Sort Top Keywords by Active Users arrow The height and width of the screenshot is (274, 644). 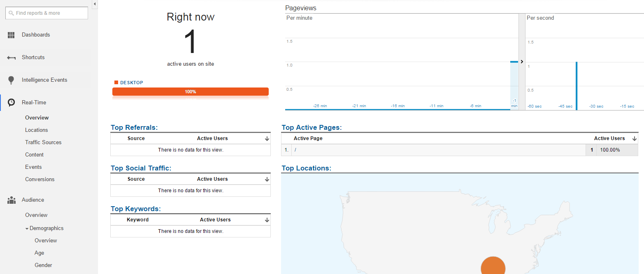pyautogui.click(x=267, y=220)
